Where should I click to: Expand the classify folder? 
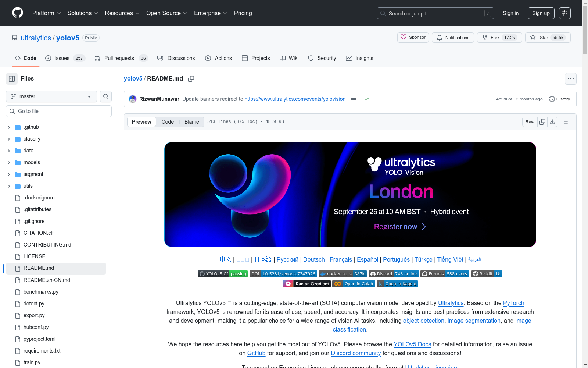[9, 139]
